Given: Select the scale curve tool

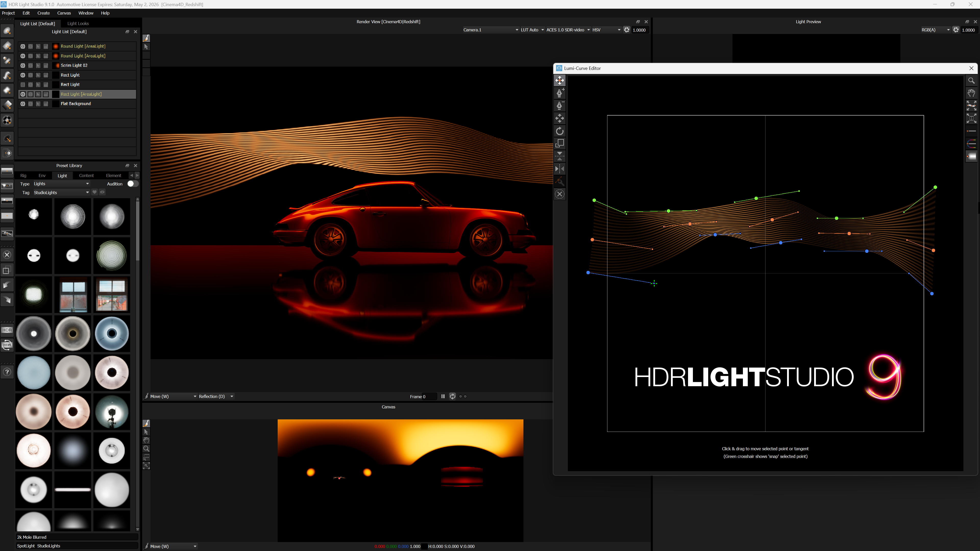Looking at the screenshot, I should [x=559, y=143].
